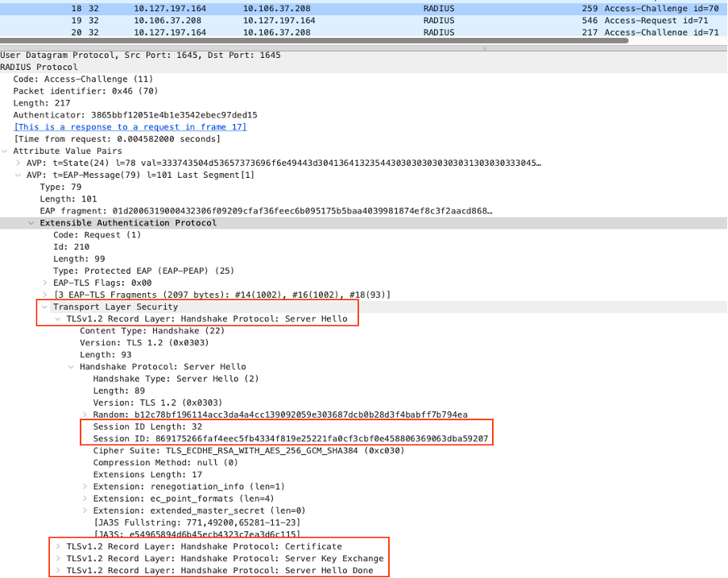Viewport: 728px width, 578px height.
Task: Select the User Datagram Protocol line
Action: 140,55
